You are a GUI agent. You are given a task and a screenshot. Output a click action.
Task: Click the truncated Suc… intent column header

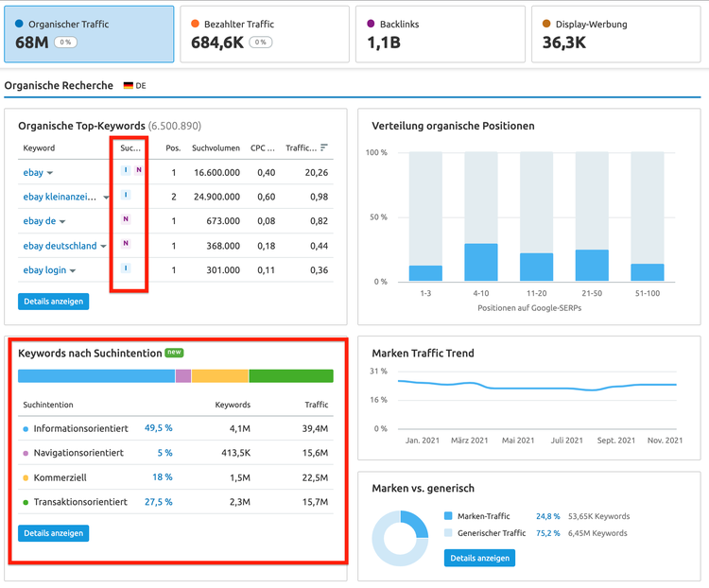(x=130, y=147)
